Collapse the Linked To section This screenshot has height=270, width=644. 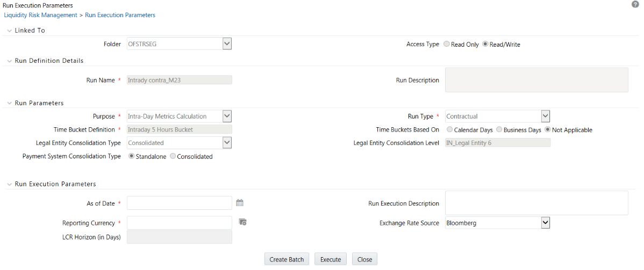click(x=9, y=31)
